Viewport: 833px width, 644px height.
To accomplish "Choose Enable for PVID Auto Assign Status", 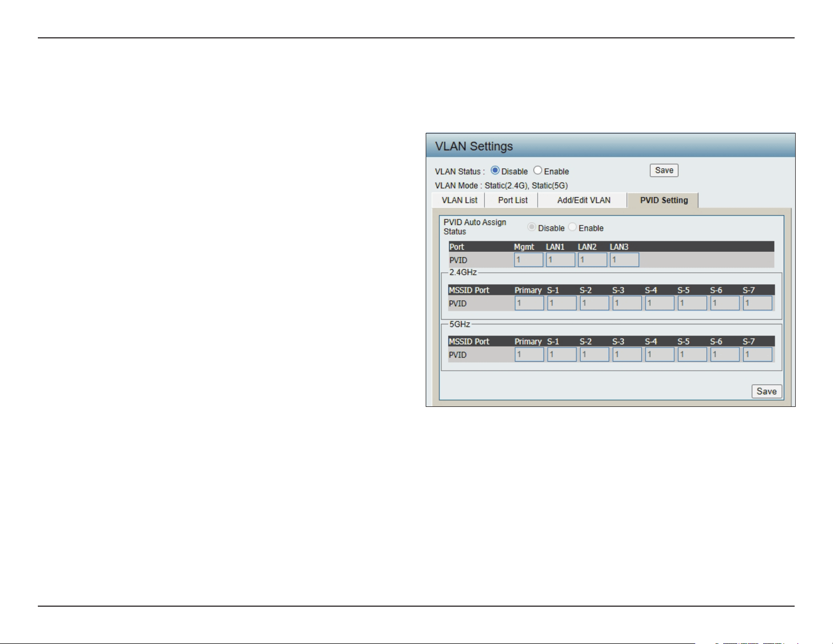I will pyautogui.click(x=572, y=227).
